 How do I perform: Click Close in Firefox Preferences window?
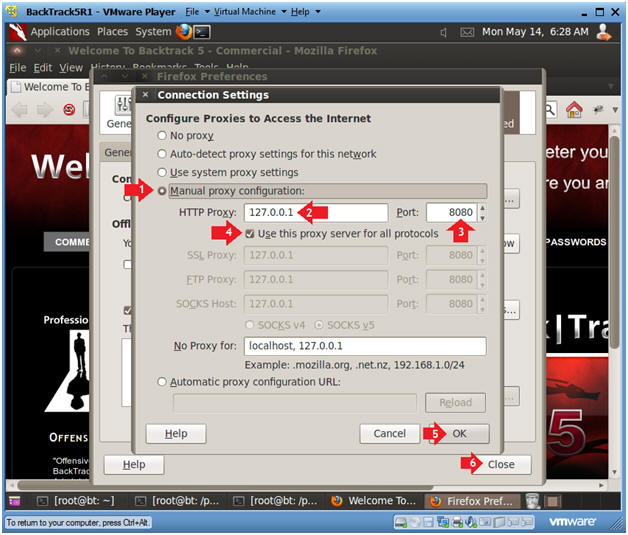point(501,465)
